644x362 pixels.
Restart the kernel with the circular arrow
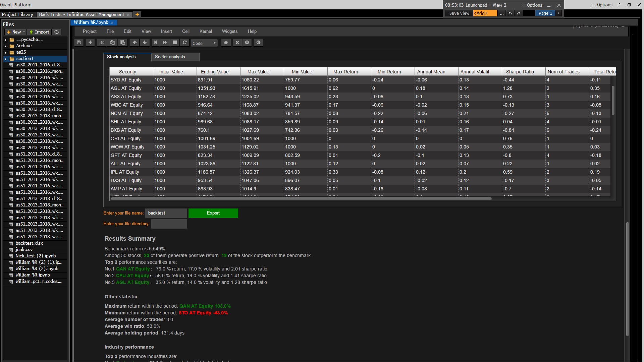pos(184,43)
